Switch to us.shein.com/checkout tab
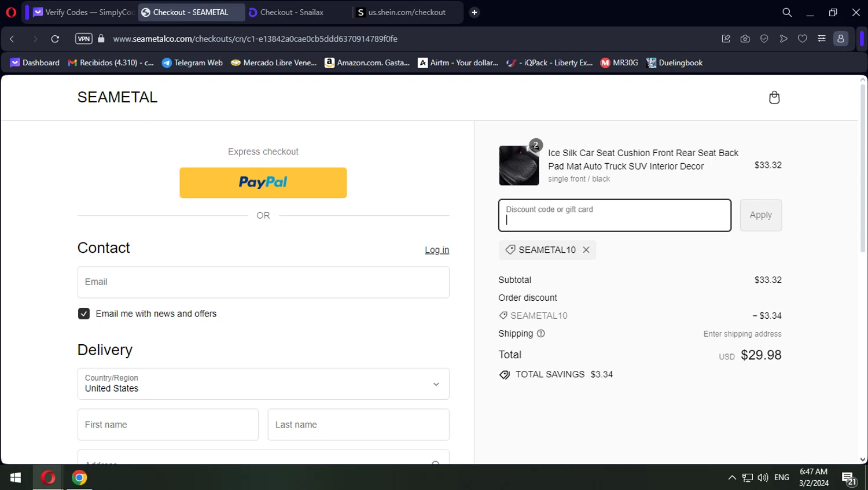This screenshot has width=868, height=490. click(407, 12)
